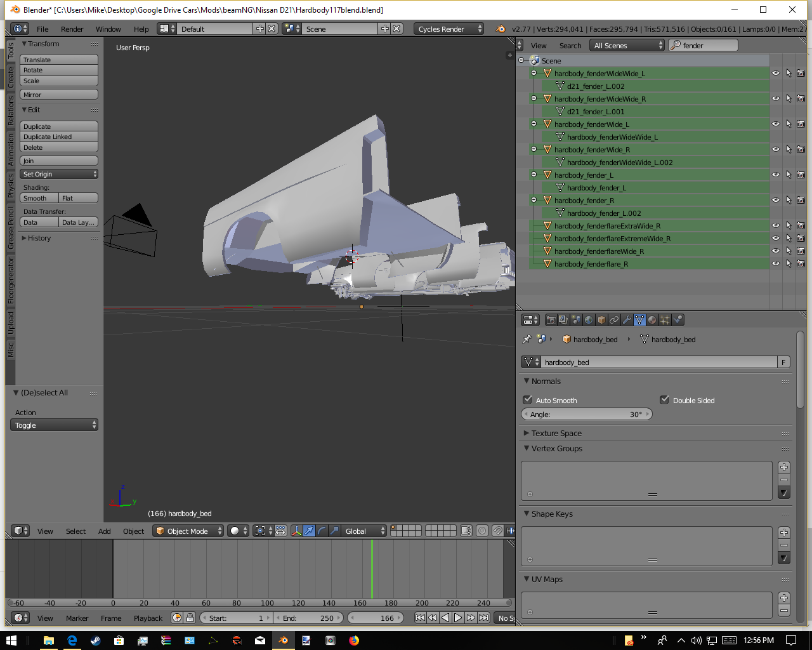
Task: Click the Join button
Action: (59, 161)
